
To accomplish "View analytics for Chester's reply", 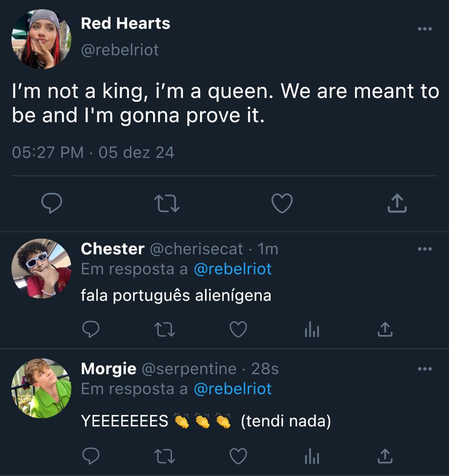I will 312,330.
